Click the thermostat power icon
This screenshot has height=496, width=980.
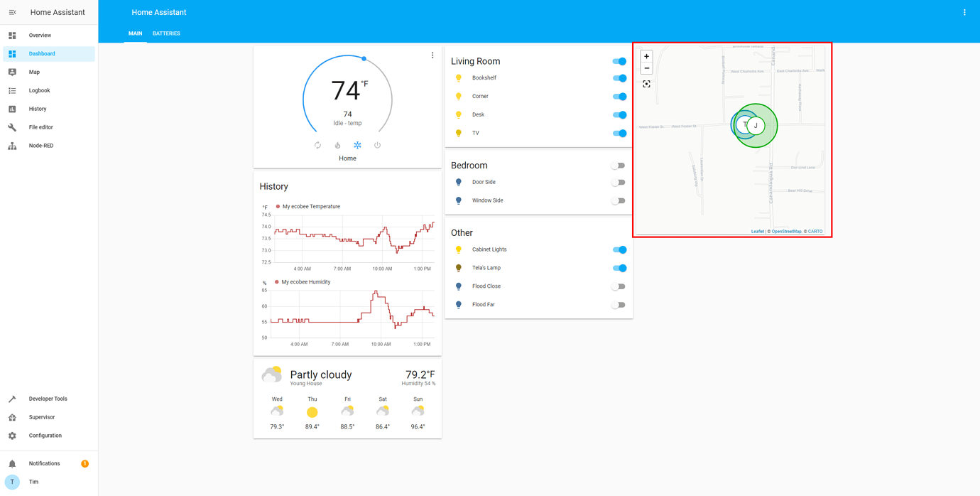tap(377, 144)
